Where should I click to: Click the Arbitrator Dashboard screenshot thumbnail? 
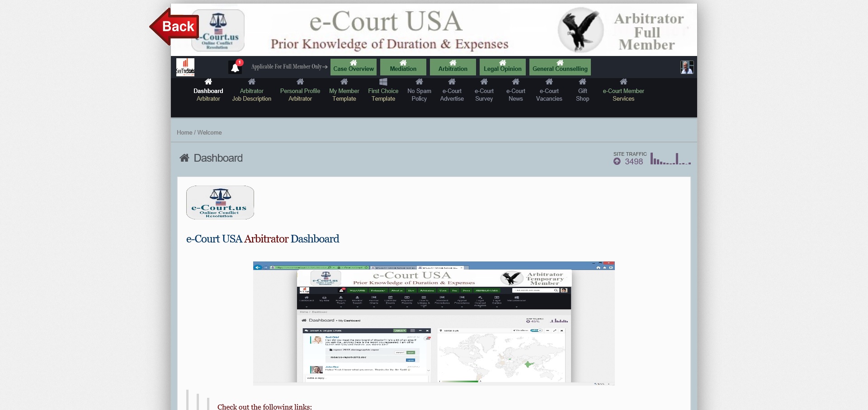tap(434, 323)
